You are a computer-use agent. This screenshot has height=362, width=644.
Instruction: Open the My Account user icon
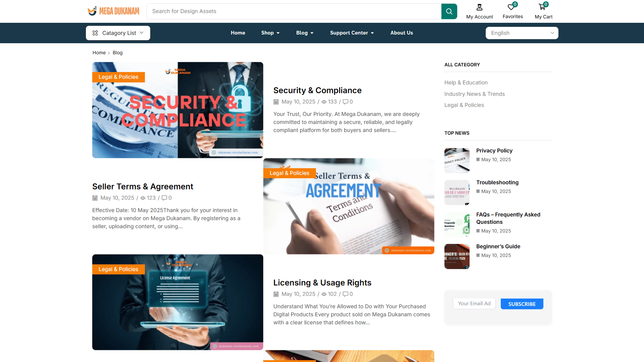pos(480,7)
